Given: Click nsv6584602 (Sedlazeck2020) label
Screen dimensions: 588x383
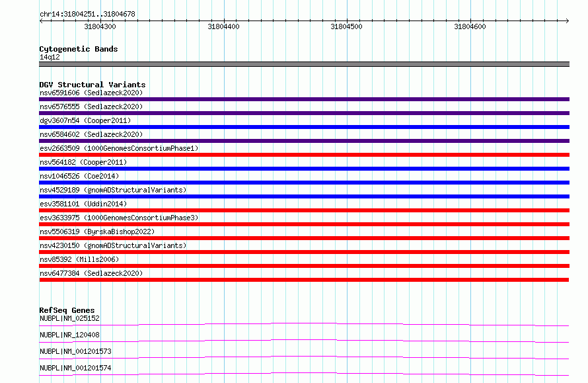Looking at the screenshot, I should pyautogui.click(x=91, y=134).
